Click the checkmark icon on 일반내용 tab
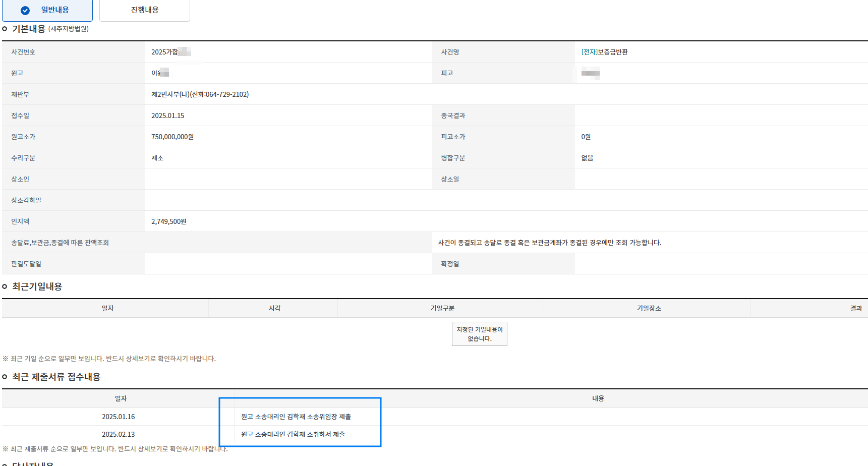This screenshot has width=868, height=466. pos(25,11)
